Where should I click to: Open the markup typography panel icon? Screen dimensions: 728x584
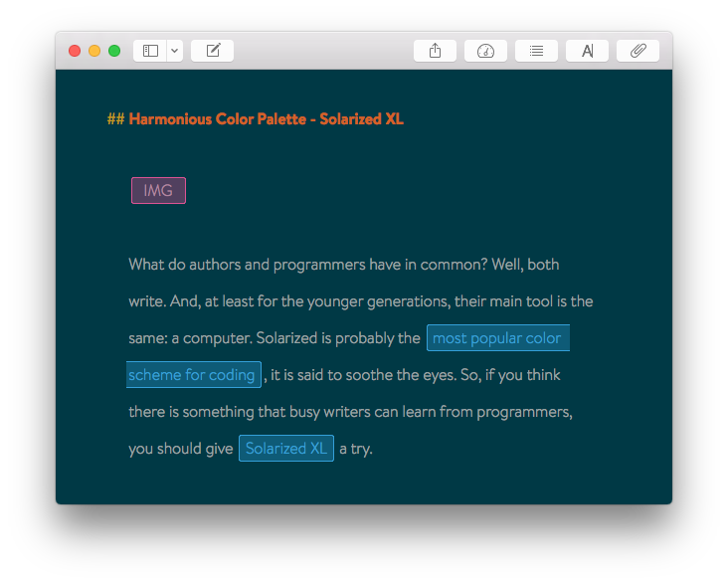point(588,51)
